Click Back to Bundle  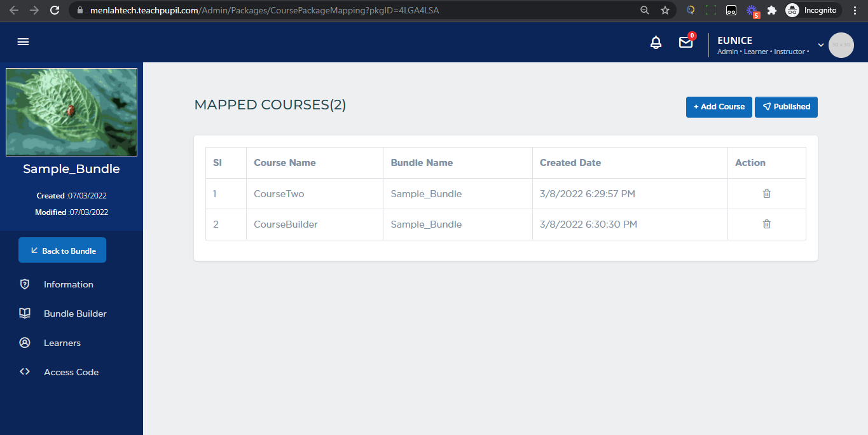[x=62, y=251]
